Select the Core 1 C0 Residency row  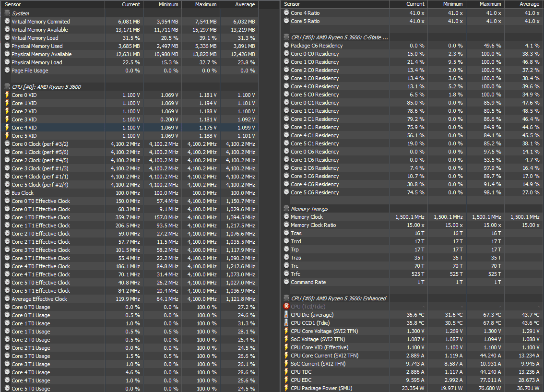pyautogui.click(x=412, y=62)
